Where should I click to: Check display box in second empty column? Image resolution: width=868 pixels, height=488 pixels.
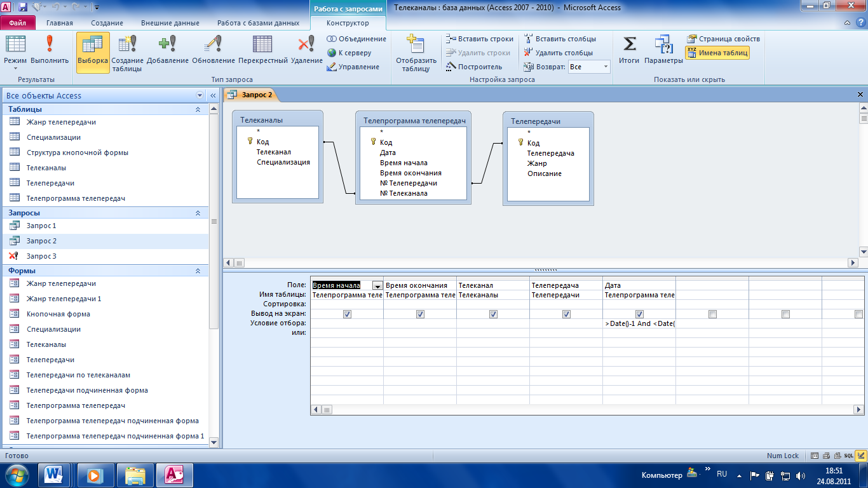(x=785, y=314)
